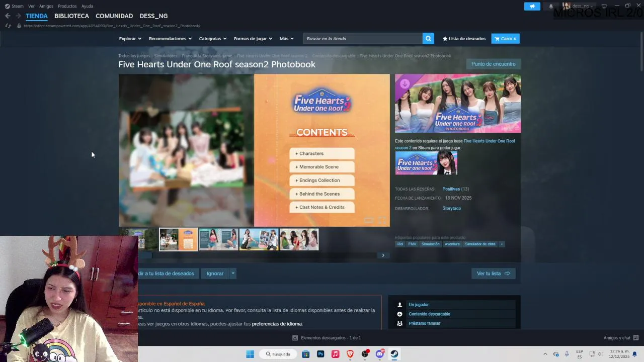The height and width of the screenshot is (362, 644).
Task: Open Discord from the taskbar
Action: [x=380, y=354]
